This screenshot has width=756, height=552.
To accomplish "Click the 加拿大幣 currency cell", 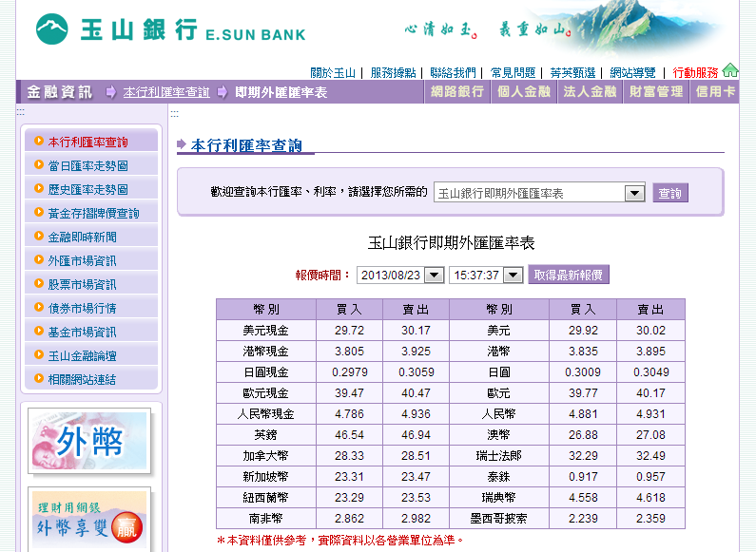I will [x=265, y=456].
